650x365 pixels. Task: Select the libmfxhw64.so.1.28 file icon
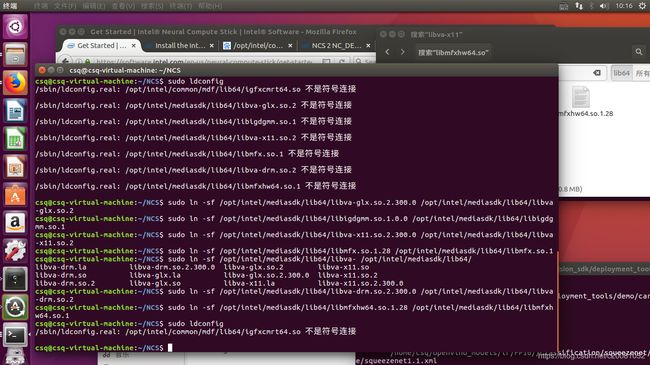pos(580,97)
